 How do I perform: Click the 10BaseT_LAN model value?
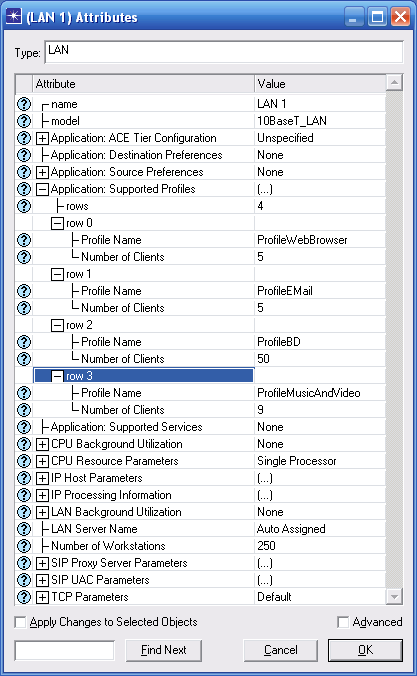pyautogui.click(x=292, y=121)
